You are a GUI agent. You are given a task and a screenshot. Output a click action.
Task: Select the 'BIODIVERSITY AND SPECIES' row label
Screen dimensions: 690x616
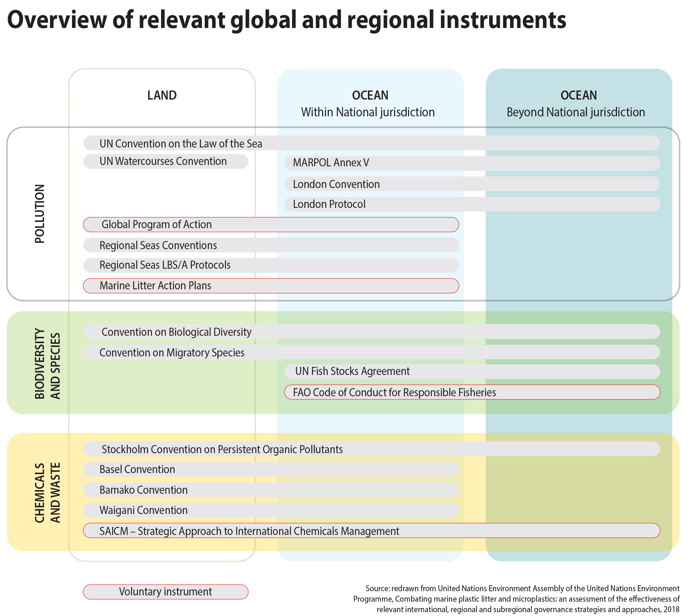(48, 363)
